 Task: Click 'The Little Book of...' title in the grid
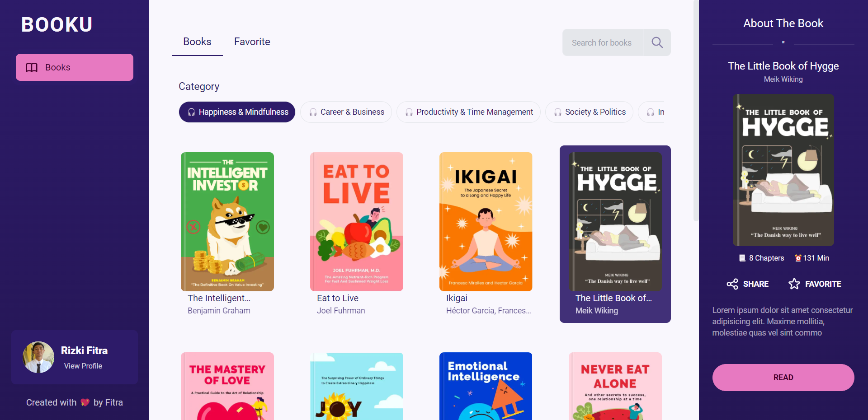(x=613, y=298)
